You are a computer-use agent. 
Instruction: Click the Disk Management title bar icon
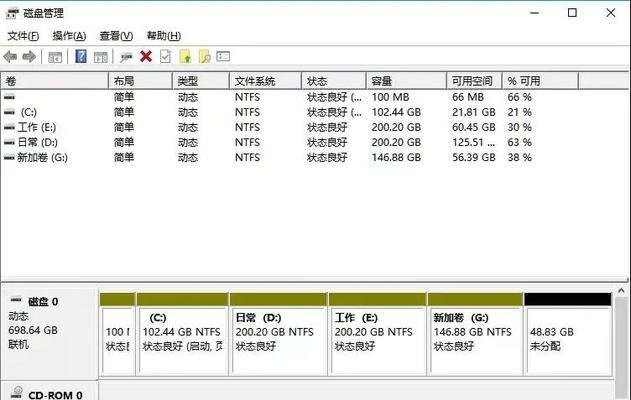coord(12,13)
